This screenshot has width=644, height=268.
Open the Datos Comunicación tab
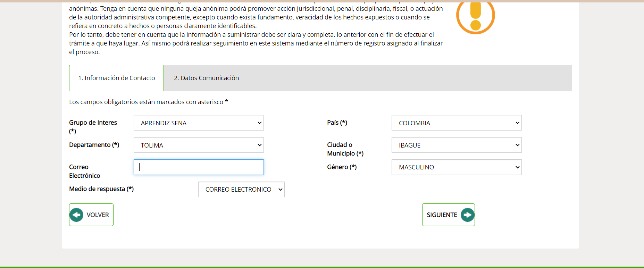click(206, 78)
